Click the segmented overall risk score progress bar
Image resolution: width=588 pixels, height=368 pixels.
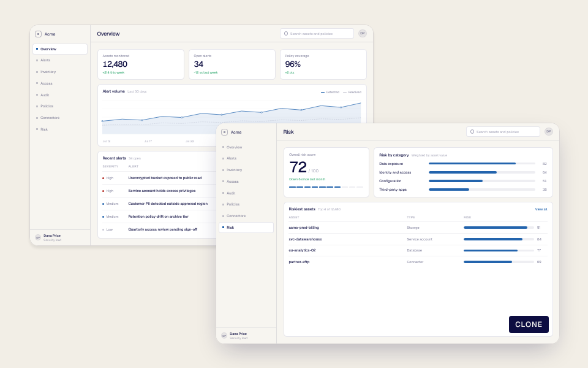click(326, 186)
